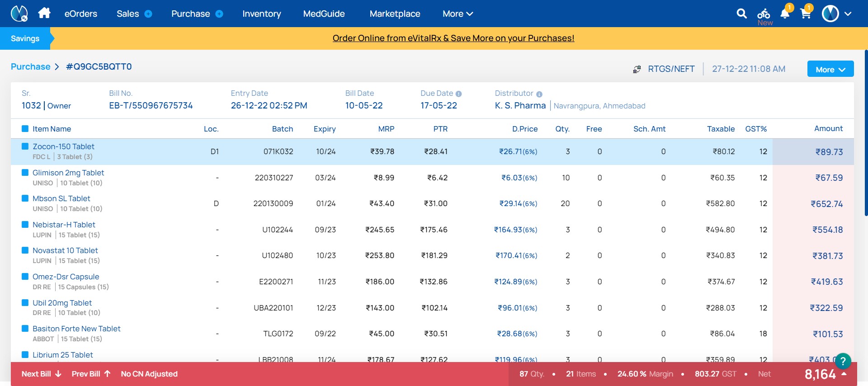Click the Distributor info icon
Image resolution: width=868 pixels, height=386 pixels.
point(539,94)
